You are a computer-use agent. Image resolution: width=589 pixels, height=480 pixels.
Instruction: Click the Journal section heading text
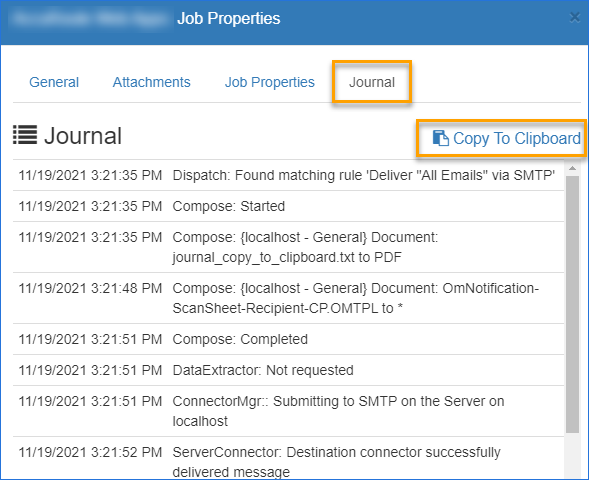tap(83, 136)
